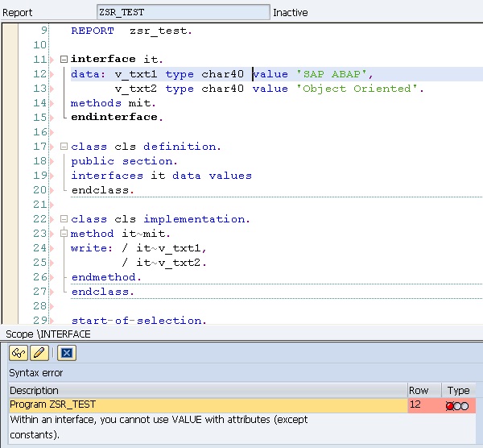The height and width of the screenshot is (448, 483).
Task: Click line number 12 in the gutter
Action: (39, 74)
